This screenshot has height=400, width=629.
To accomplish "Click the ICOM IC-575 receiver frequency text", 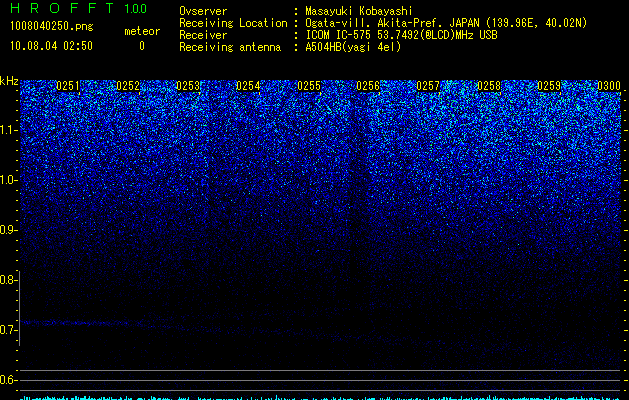I will (402, 35).
